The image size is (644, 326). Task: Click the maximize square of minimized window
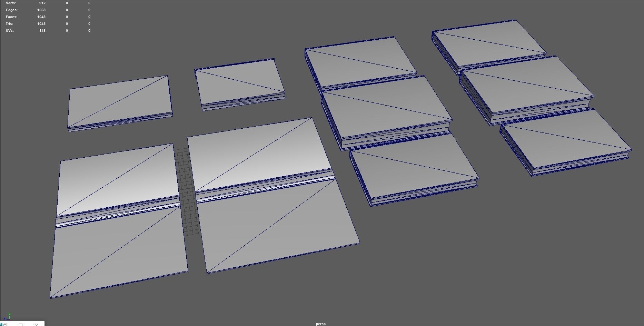[x=21, y=325]
